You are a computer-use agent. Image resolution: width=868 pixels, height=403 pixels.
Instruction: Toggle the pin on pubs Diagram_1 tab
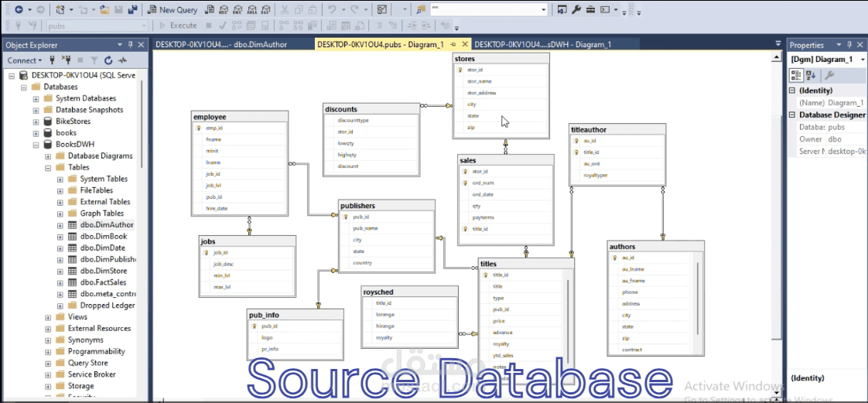pos(453,45)
